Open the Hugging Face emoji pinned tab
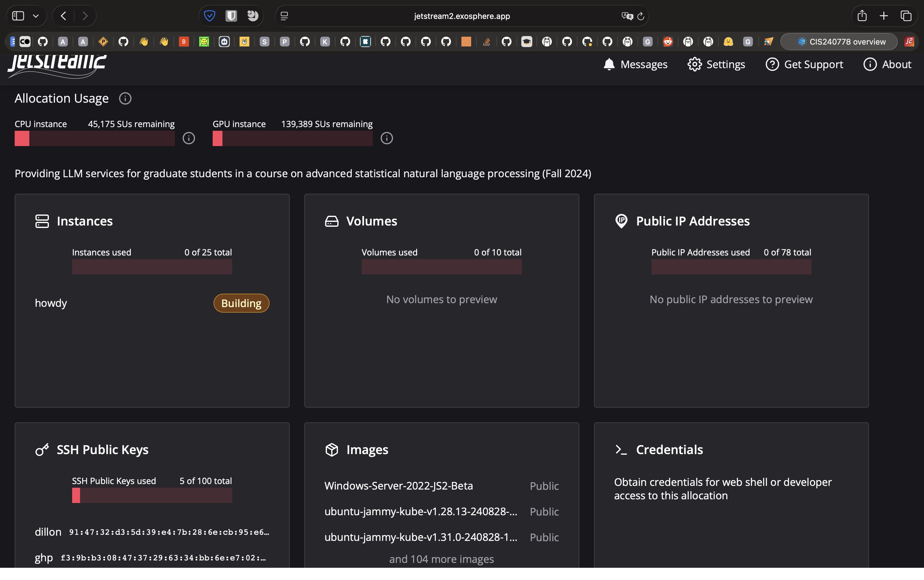Image resolution: width=924 pixels, height=580 pixels. pos(728,42)
